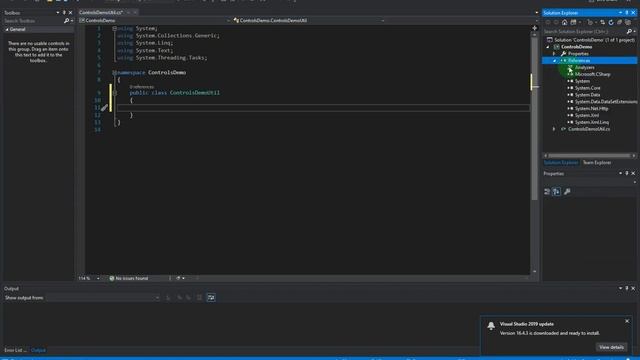Pin the Properties panel
The image size is (640, 360).
(x=627, y=173)
